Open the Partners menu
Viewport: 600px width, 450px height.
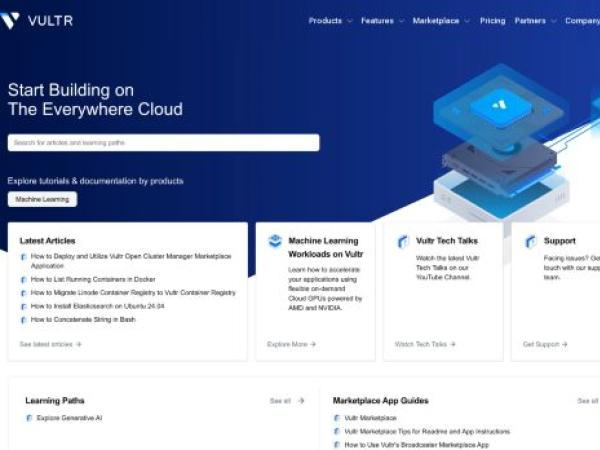click(x=530, y=21)
